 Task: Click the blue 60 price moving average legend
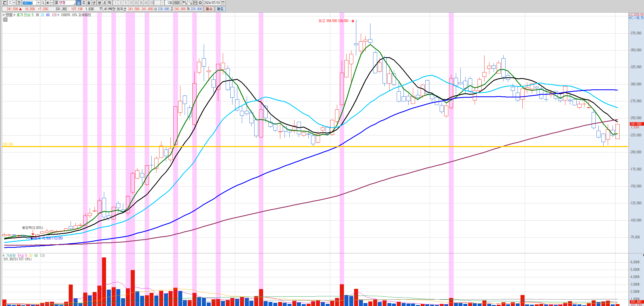tap(48, 15)
